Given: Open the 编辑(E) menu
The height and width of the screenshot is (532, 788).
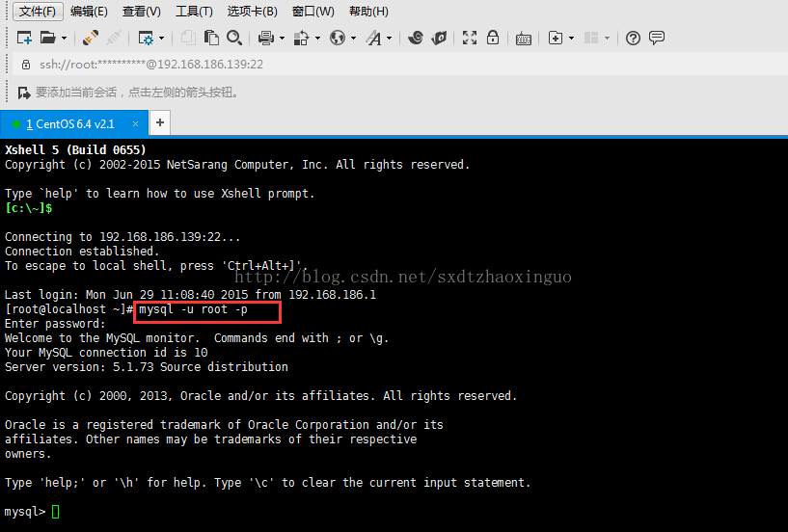Looking at the screenshot, I should coord(89,11).
